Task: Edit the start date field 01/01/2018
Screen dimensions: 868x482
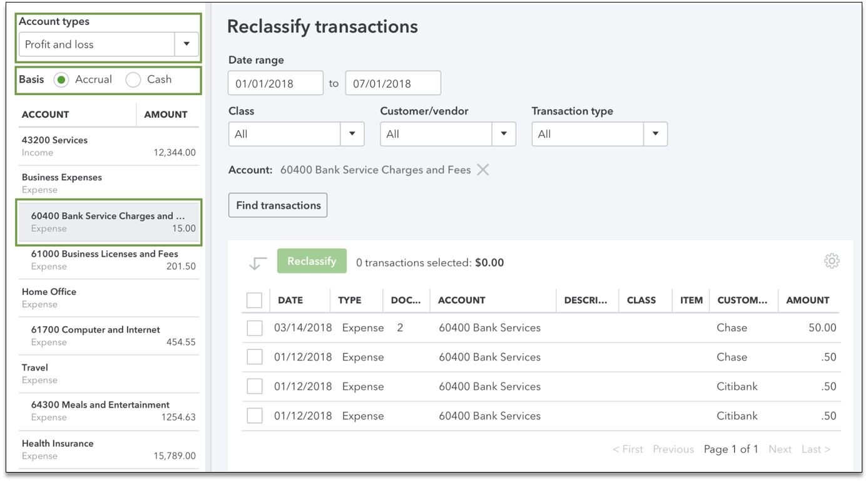Action: click(276, 83)
